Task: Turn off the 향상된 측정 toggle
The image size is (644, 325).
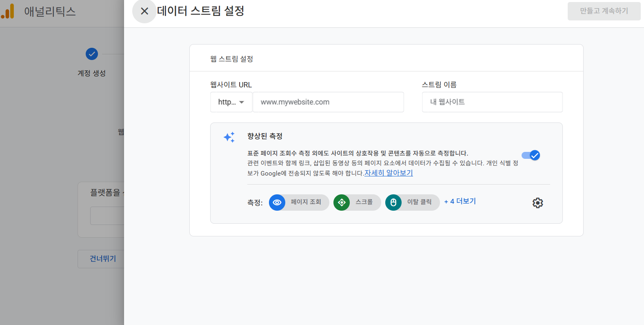Action: click(x=531, y=155)
